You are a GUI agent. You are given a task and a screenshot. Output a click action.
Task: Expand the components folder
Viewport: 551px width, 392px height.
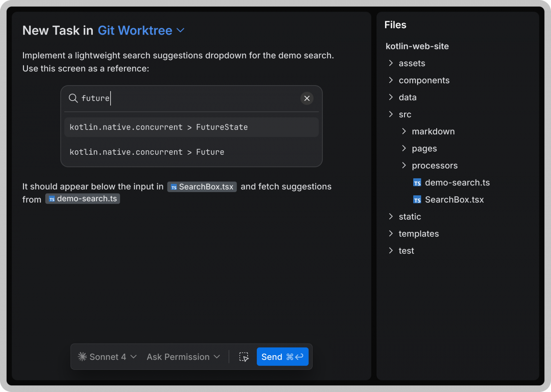point(391,80)
